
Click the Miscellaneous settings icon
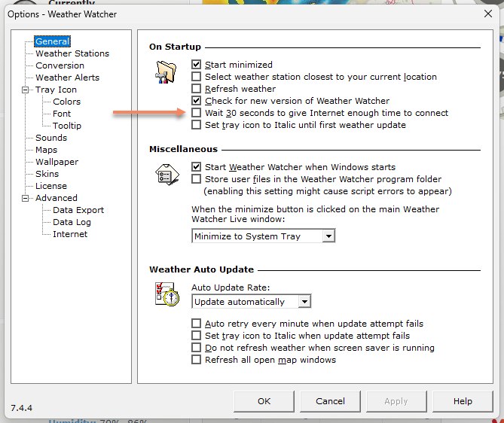click(165, 174)
